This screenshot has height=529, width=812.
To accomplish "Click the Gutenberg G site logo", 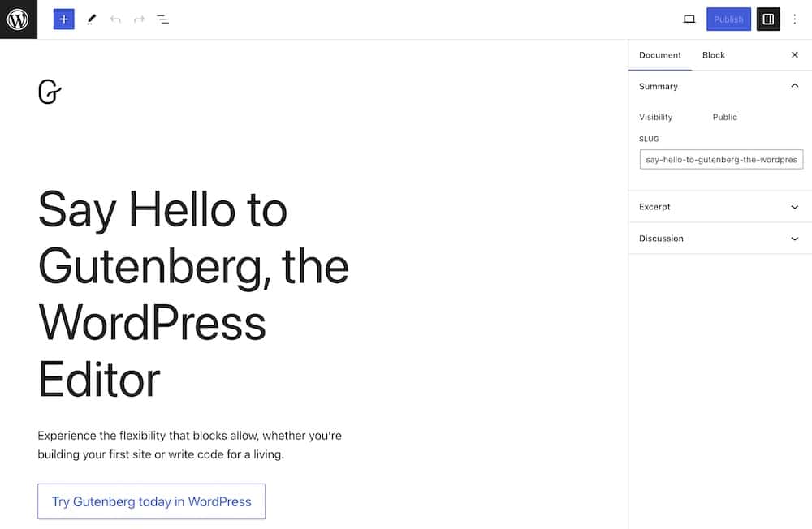I will click(50, 92).
